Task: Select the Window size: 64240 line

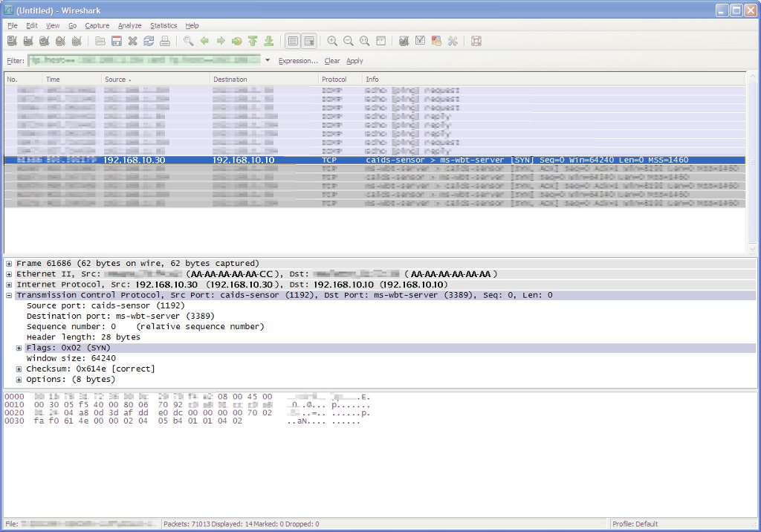Action: coord(71,358)
